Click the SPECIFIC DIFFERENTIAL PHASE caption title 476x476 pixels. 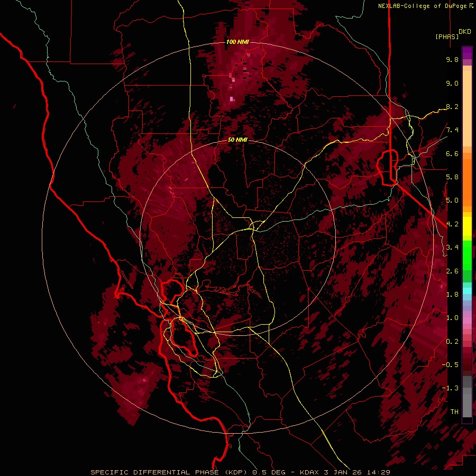point(154,472)
